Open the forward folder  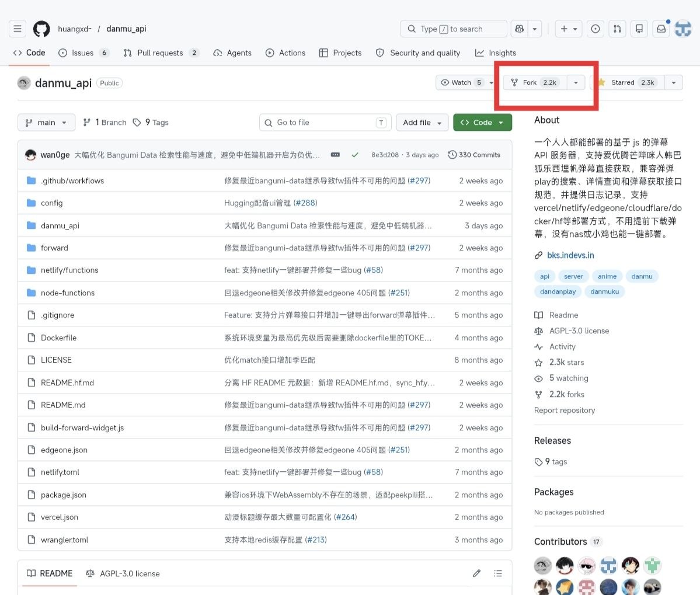pos(54,248)
